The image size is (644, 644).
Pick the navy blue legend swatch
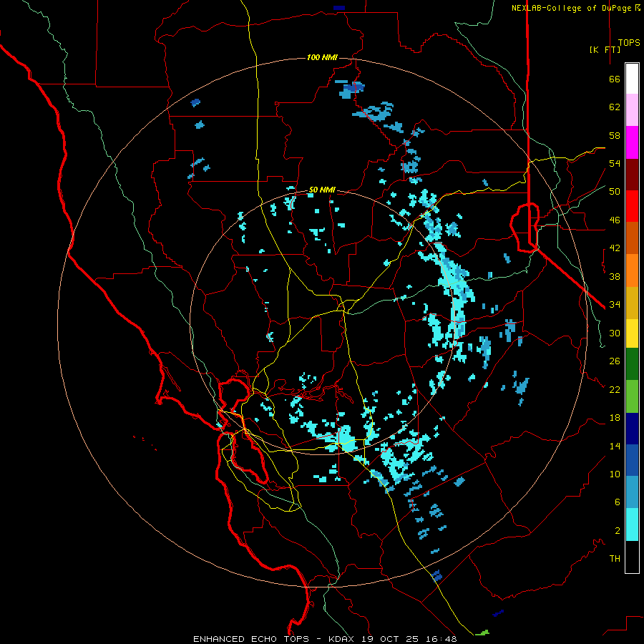[x=632, y=429]
